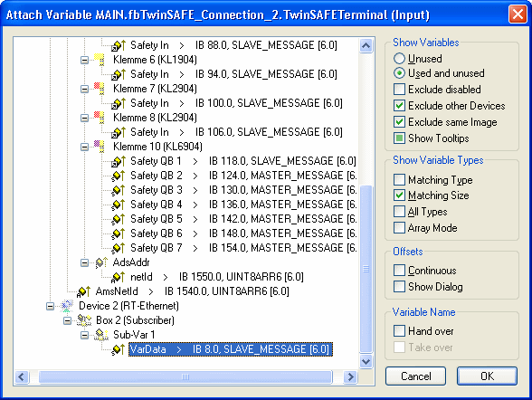532x400 pixels.
Task: Click the AdsAddr group icon
Action: click(x=101, y=262)
